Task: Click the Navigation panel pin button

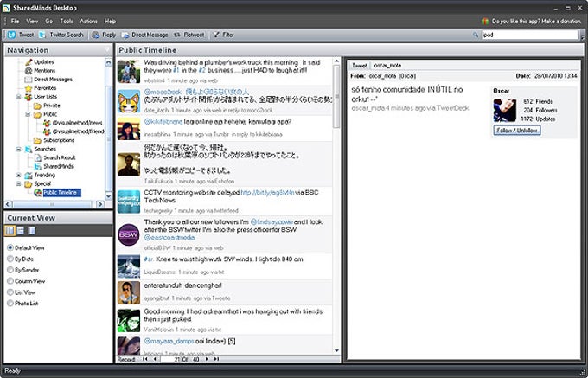Action: point(107,49)
